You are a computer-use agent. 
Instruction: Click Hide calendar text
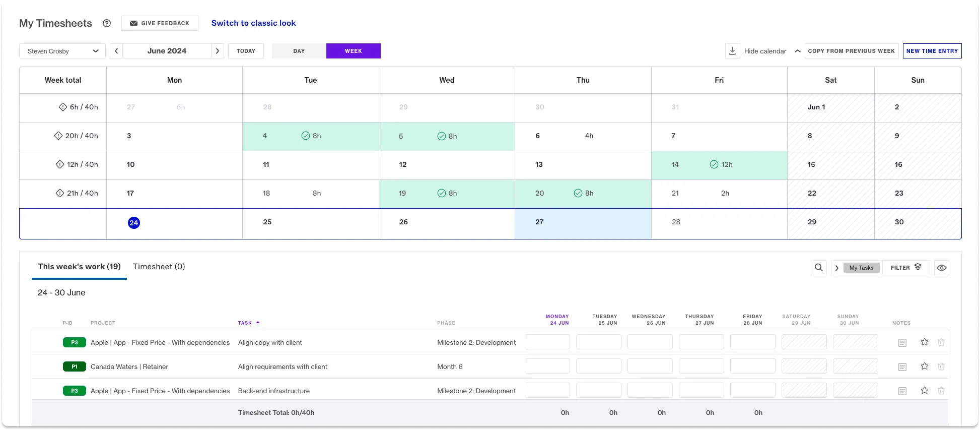tap(765, 51)
